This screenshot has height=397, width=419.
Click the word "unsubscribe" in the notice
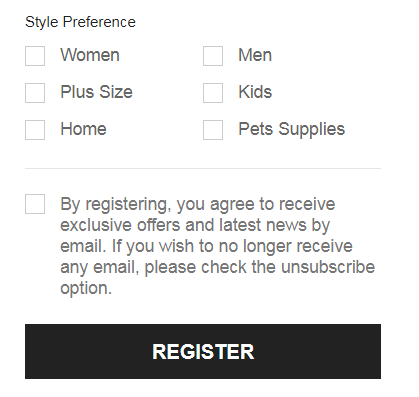(x=328, y=267)
